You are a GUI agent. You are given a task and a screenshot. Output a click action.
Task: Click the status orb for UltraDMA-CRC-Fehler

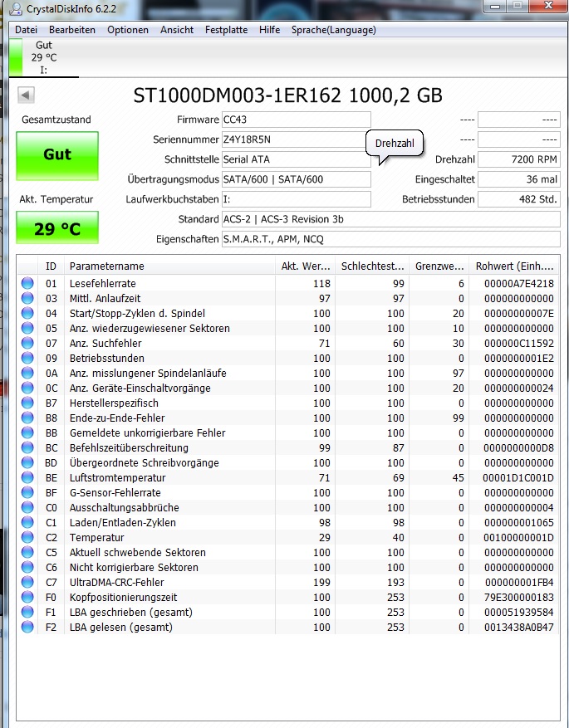coord(27,582)
